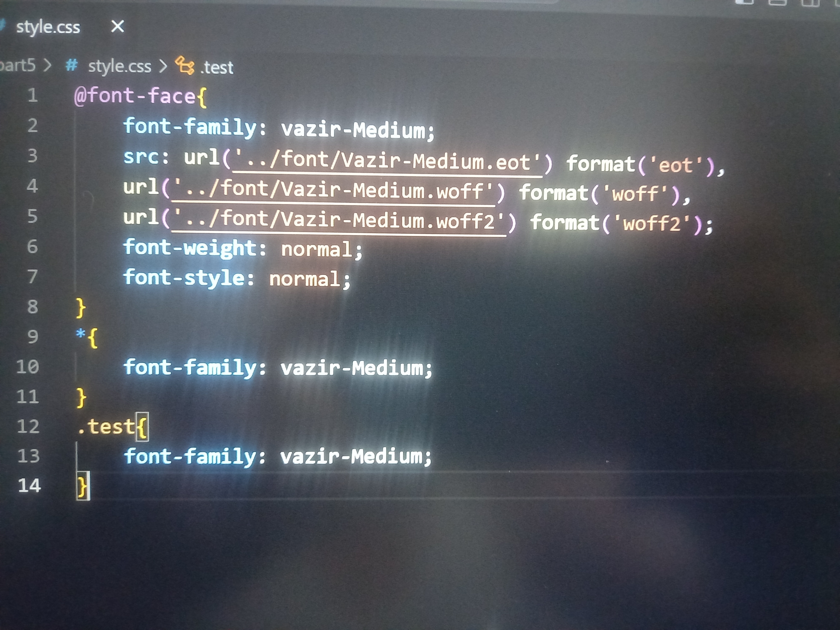The height and width of the screenshot is (630, 840).
Task: Click line number 9 in the gutter
Action: pos(33,336)
